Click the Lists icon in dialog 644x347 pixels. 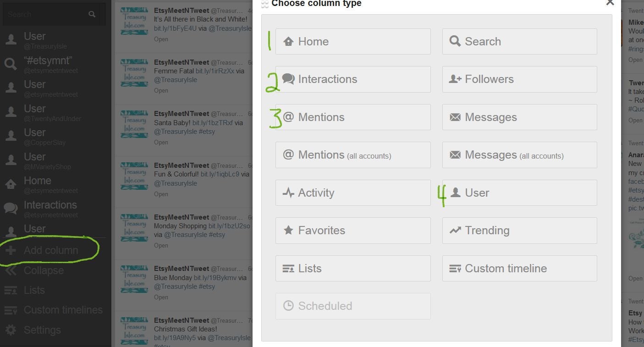[288, 269]
